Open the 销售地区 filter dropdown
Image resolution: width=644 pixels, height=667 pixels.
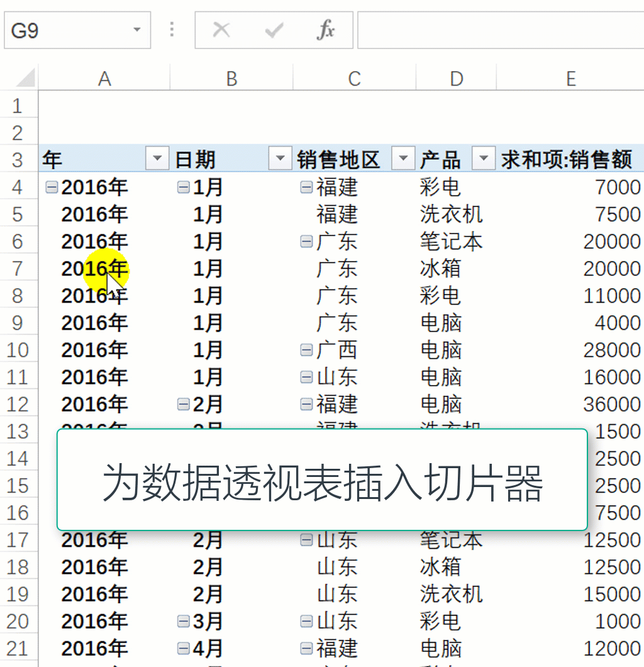(403, 160)
